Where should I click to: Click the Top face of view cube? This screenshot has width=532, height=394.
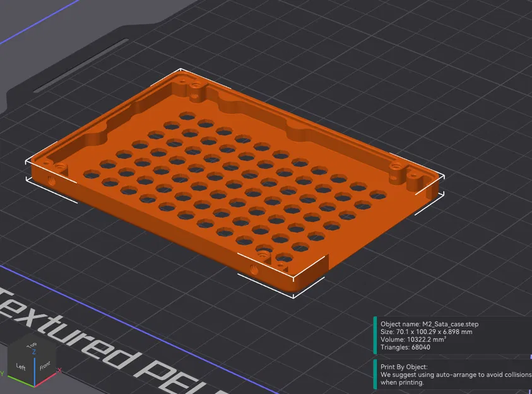pyautogui.click(x=31, y=345)
